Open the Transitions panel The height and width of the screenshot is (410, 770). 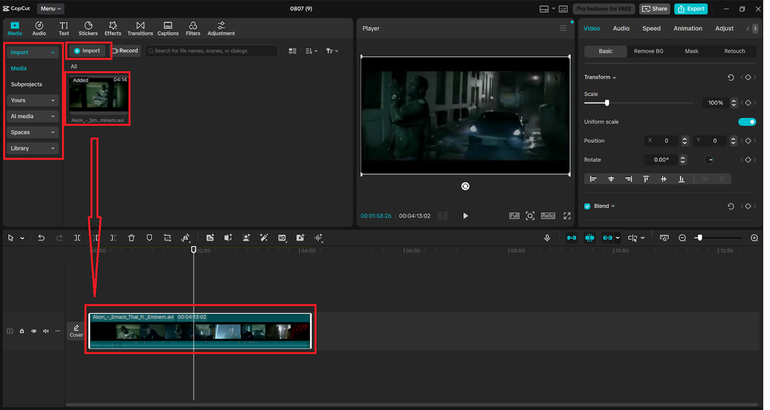pos(140,28)
